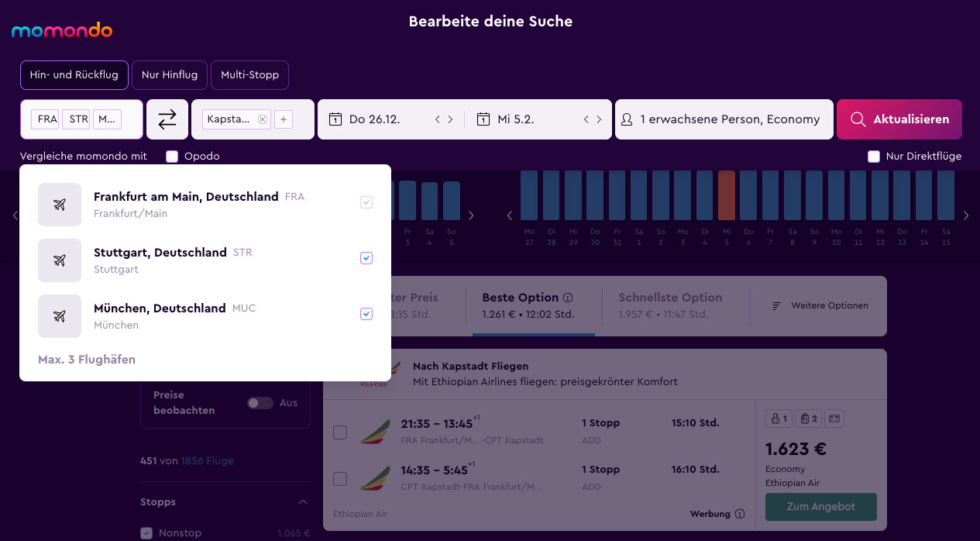Uncheck München airport checkbox
This screenshot has height=541, width=980.
coord(366,314)
